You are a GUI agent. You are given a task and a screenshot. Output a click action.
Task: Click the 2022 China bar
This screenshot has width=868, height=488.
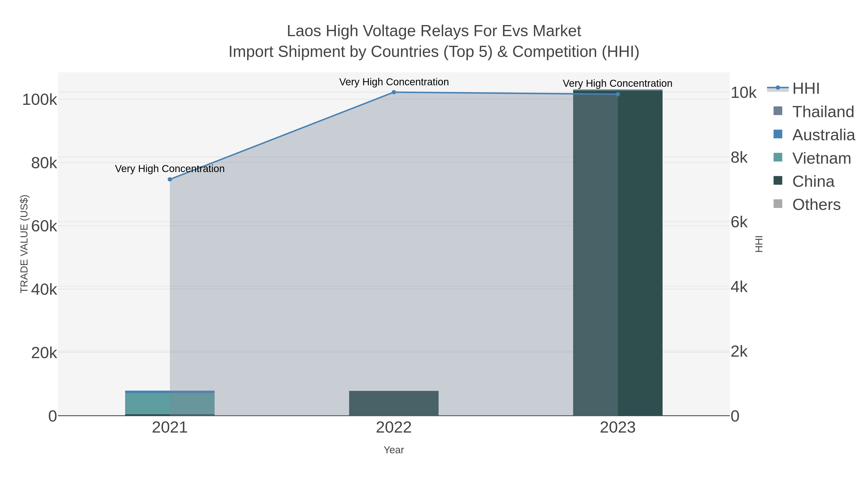point(393,403)
